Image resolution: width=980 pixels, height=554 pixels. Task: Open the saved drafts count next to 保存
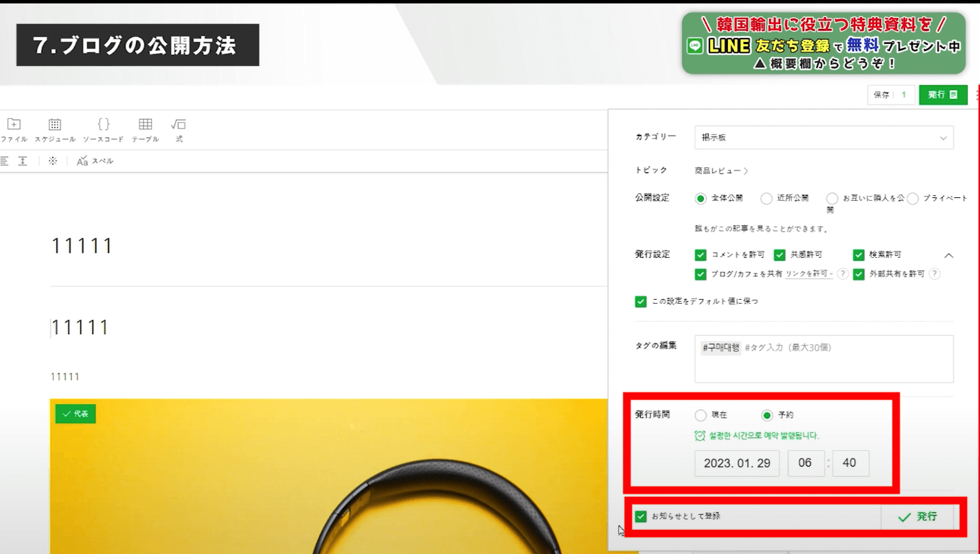[x=904, y=95]
